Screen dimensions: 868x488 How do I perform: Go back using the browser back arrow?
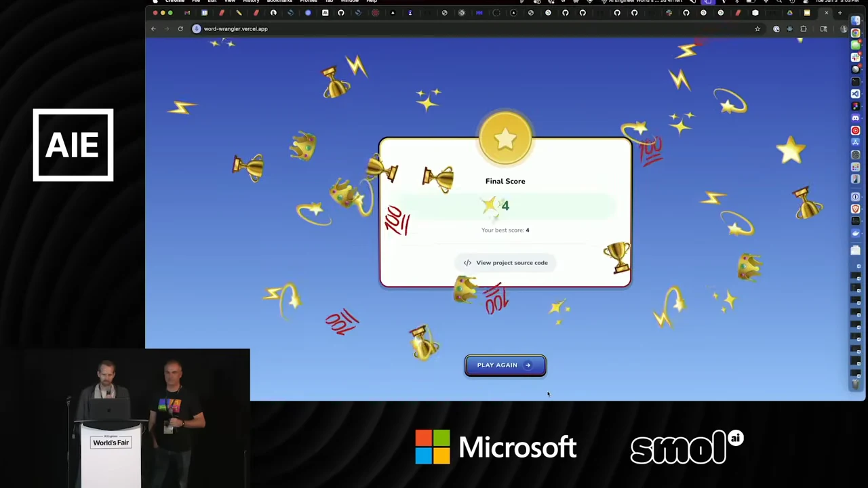153,29
